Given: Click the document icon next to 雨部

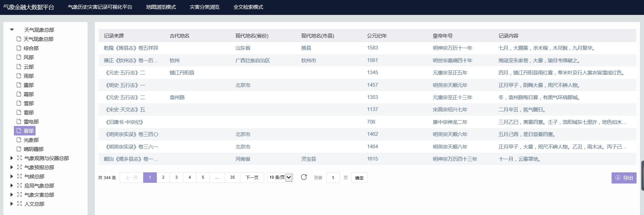Looking at the screenshot, I should [19, 76].
